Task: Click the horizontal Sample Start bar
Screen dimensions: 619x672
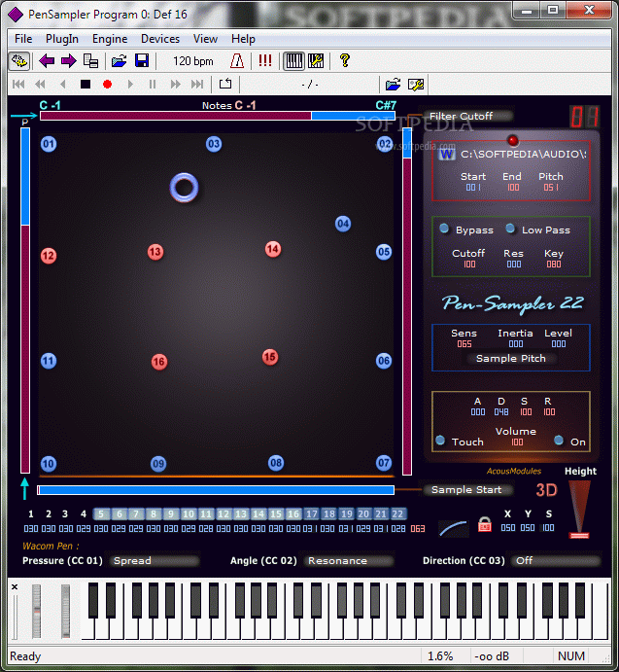Action: (216, 490)
